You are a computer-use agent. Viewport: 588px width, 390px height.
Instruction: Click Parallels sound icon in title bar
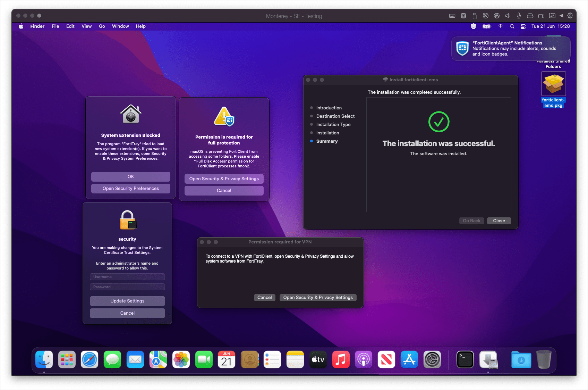click(x=508, y=16)
